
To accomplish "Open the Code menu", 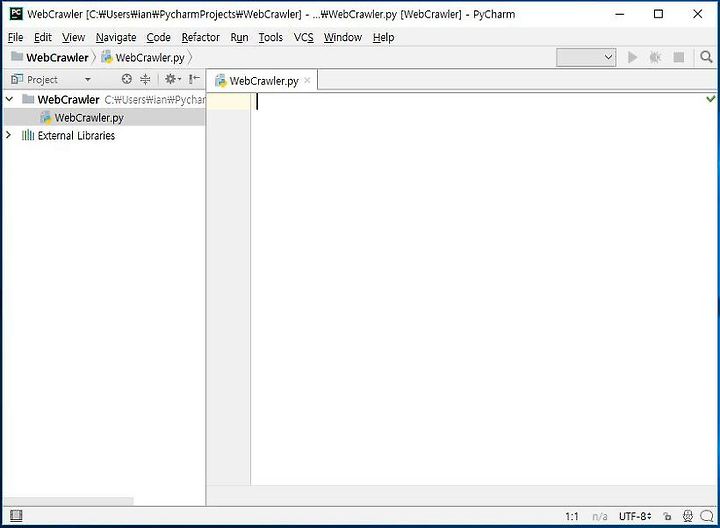I will (x=158, y=37).
